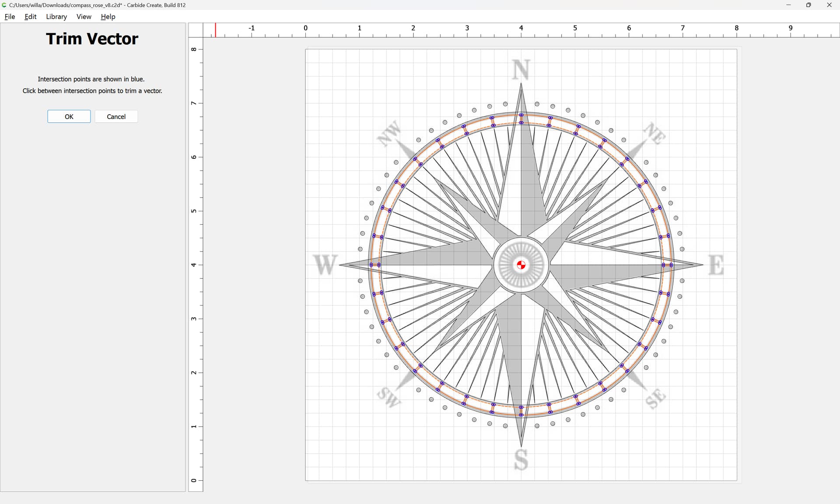Click the letter N above the compass
The height and width of the screenshot is (504, 840).
coord(521,70)
